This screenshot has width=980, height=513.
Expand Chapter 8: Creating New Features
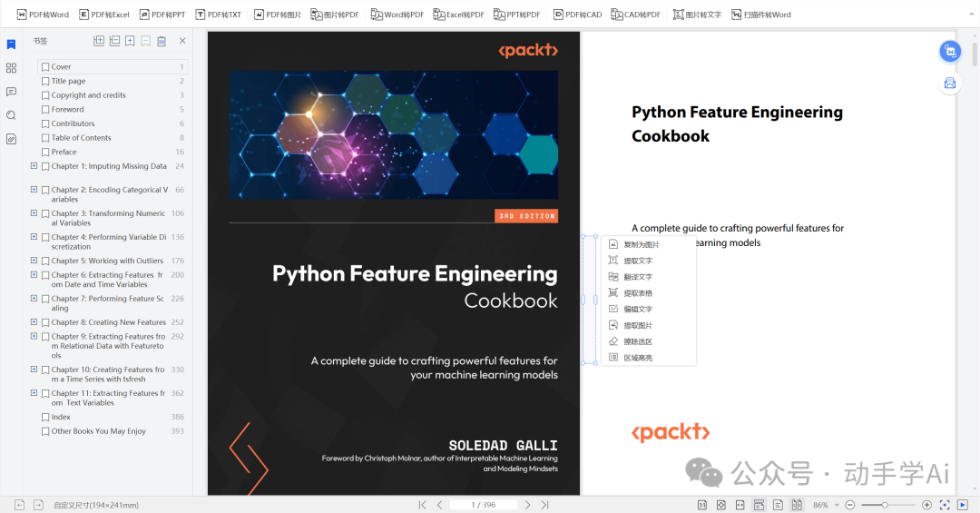click(x=34, y=321)
